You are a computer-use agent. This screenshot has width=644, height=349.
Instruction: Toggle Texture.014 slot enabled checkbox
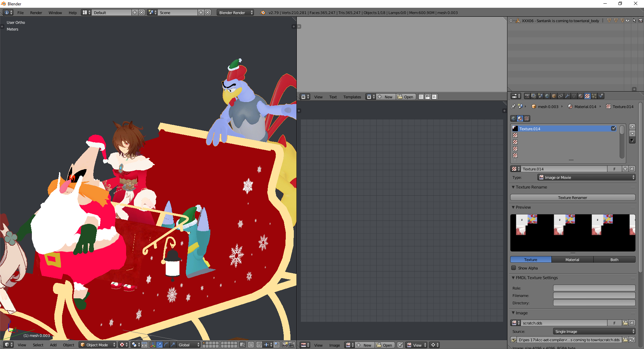613,129
